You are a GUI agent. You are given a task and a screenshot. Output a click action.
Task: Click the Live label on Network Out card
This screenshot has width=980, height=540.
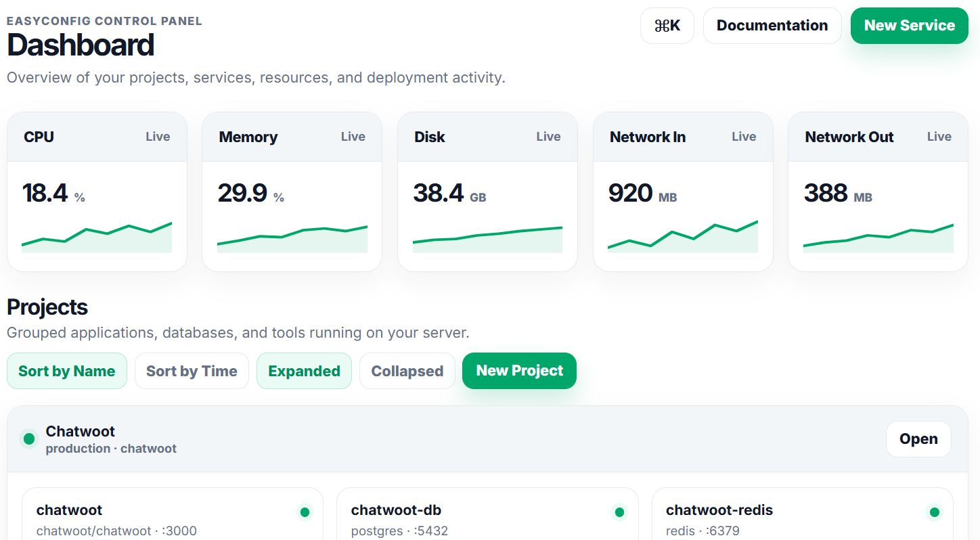[x=939, y=137]
